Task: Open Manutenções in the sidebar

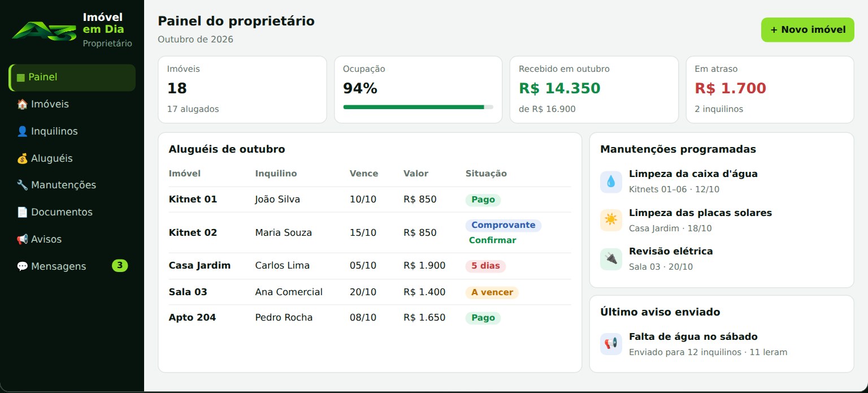Action: pos(72,185)
